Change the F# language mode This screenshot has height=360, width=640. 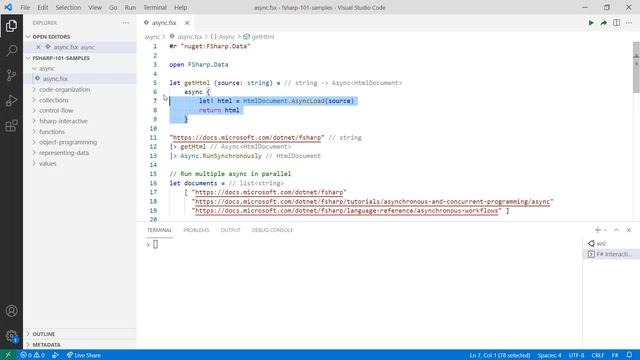pyautogui.click(x=615, y=355)
